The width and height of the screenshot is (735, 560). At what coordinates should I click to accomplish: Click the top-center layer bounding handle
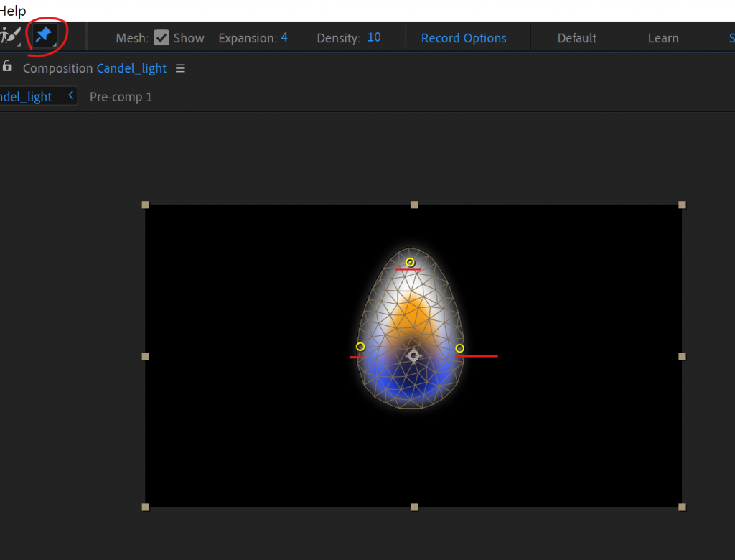tap(414, 205)
